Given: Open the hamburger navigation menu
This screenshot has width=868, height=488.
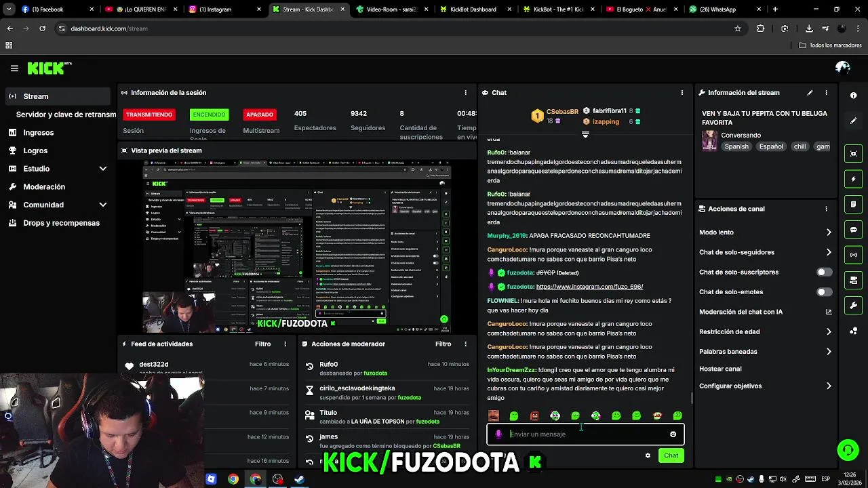Looking at the screenshot, I should point(14,68).
